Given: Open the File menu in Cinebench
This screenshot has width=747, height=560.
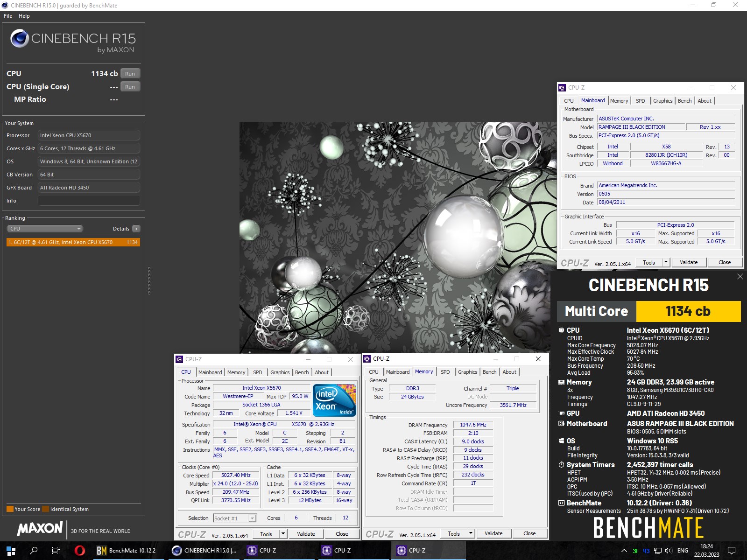Looking at the screenshot, I should pos(8,16).
